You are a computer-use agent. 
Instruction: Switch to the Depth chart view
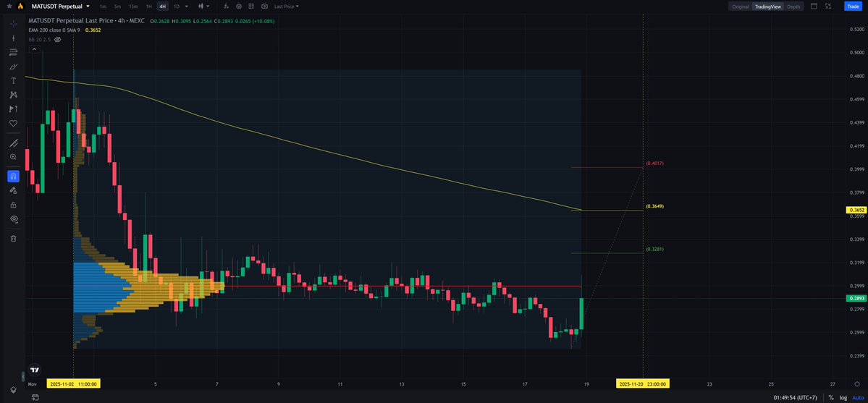tap(793, 7)
